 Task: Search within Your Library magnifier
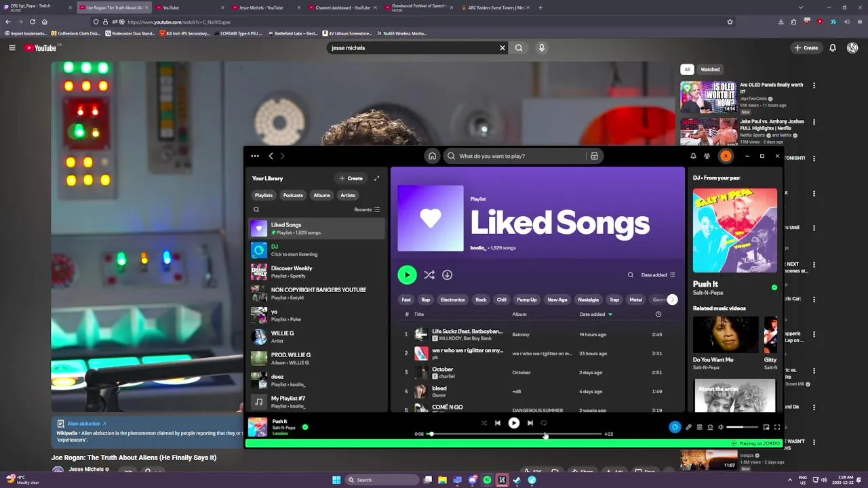click(256, 209)
